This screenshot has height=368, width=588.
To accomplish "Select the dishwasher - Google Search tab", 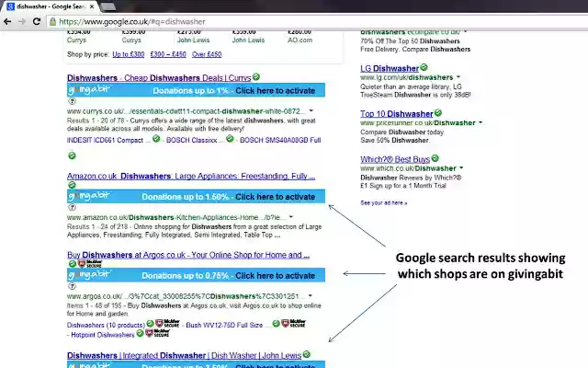I will [49, 6].
